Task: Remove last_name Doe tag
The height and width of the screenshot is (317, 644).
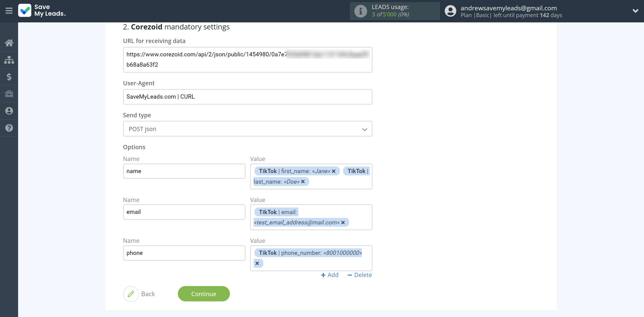Action: [303, 182]
